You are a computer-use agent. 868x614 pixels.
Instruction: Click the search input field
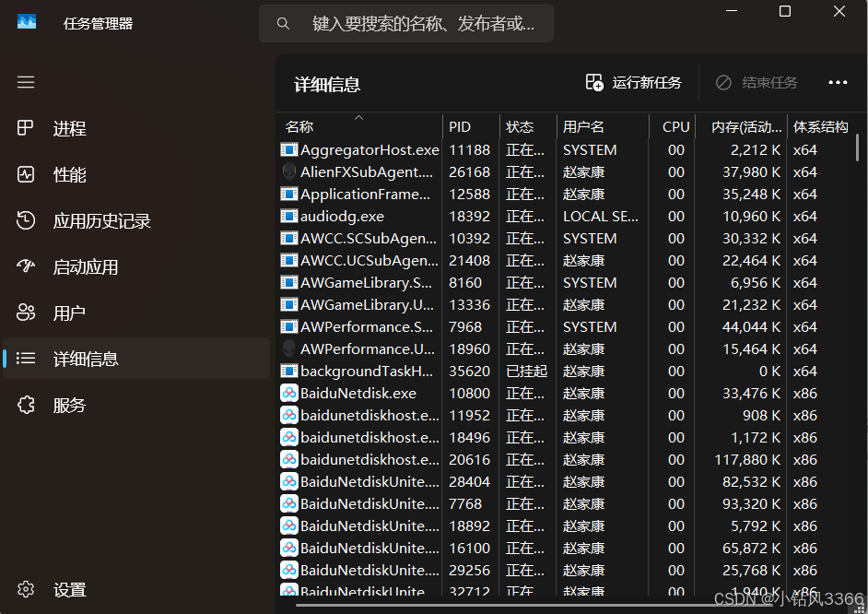[406, 23]
